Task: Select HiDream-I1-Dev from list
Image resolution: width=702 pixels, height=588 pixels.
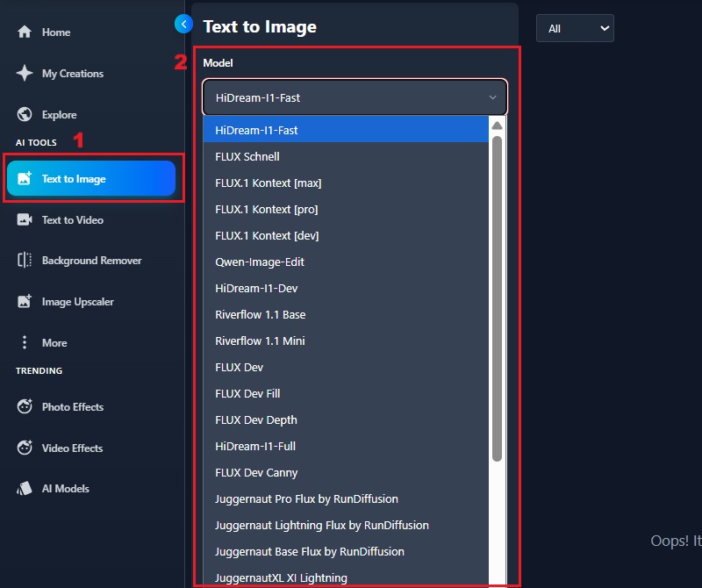Action: (346, 289)
